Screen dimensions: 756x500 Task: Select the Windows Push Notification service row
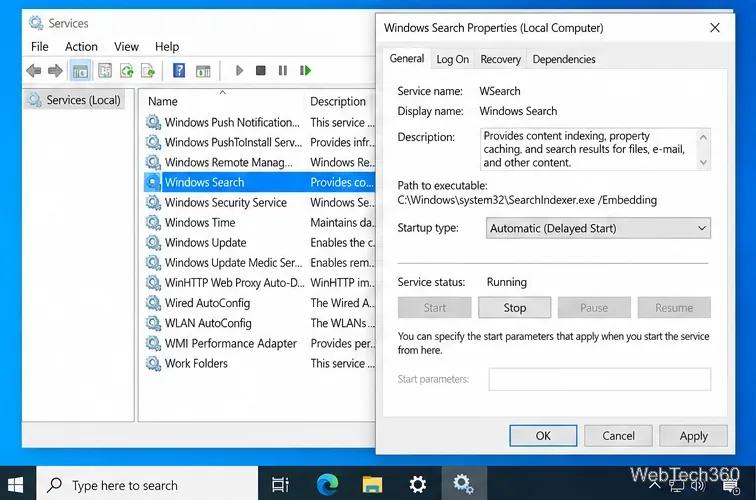259,122
